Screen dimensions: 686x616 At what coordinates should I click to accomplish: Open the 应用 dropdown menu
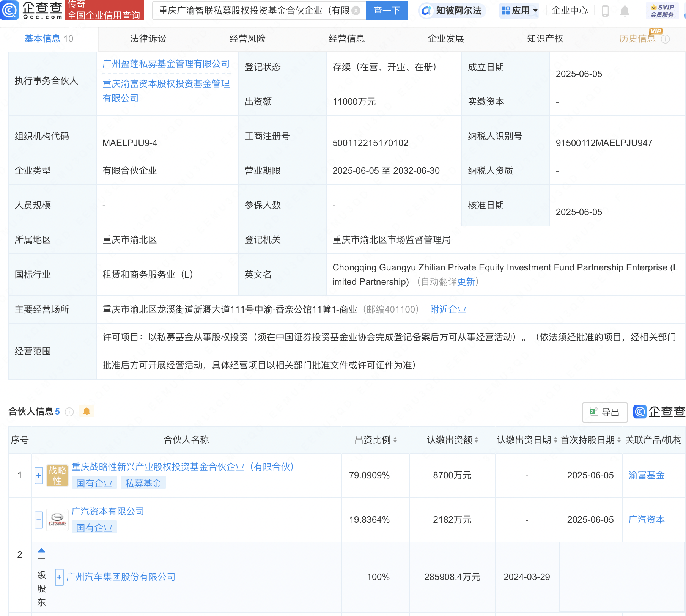pos(519,11)
